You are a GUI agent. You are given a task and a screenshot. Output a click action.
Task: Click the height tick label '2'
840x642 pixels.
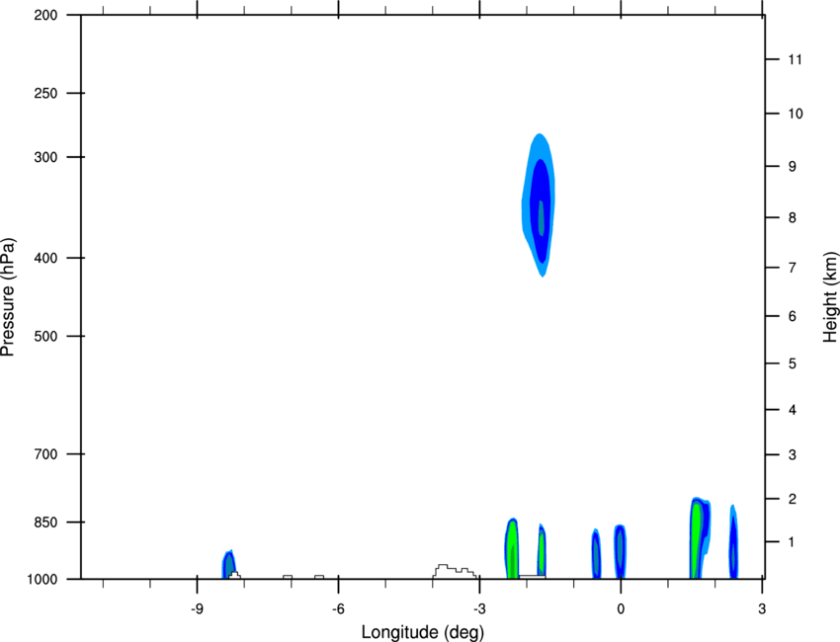[793, 499]
